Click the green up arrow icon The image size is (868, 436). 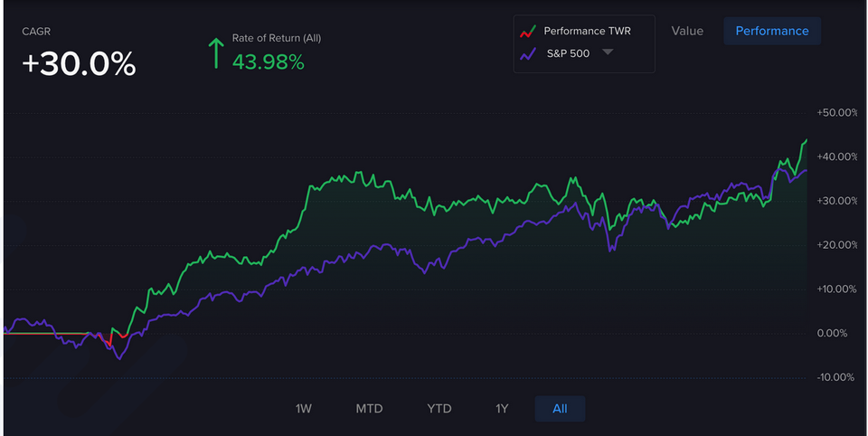point(215,53)
